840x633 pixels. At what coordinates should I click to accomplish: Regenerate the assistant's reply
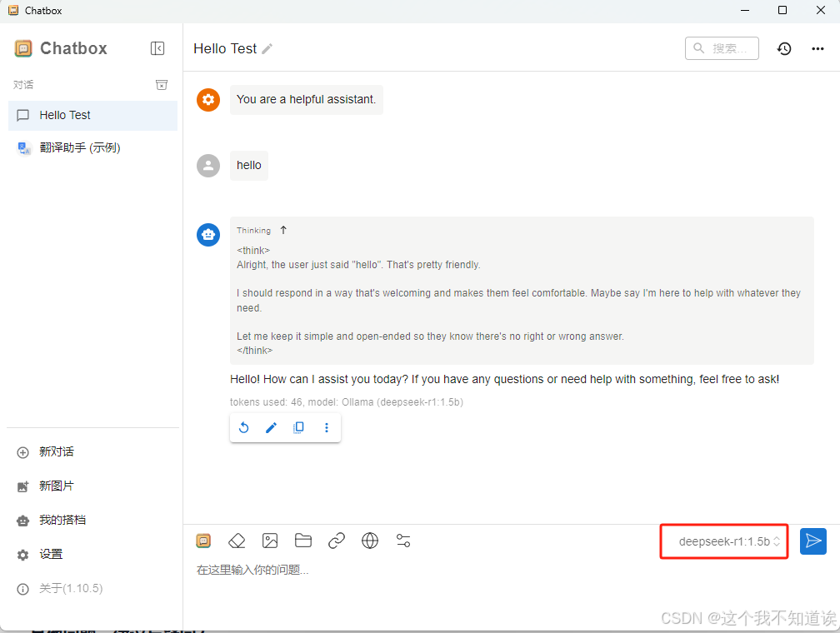coord(243,427)
